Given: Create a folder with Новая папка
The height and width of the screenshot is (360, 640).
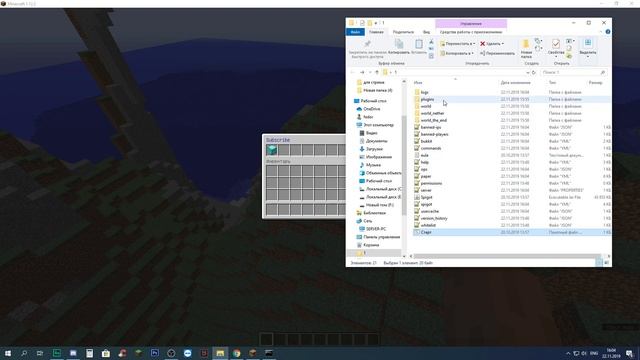Looking at the screenshot, I should pos(526,49).
